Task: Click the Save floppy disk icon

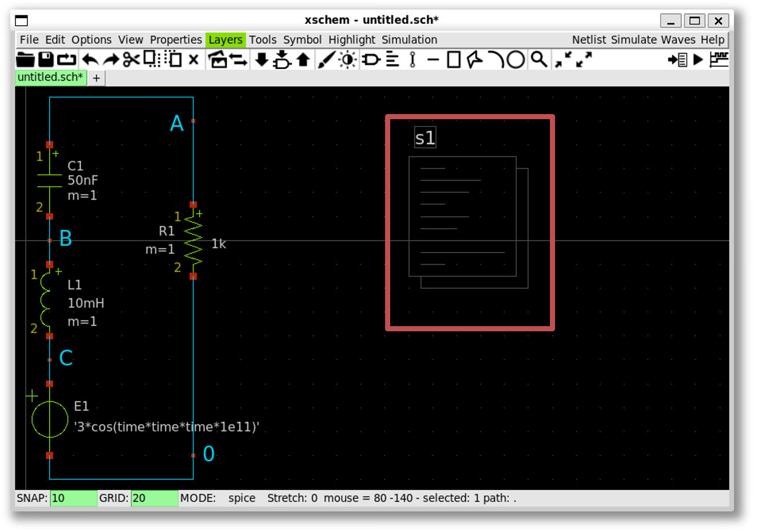Action: click(x=46, y=59)
